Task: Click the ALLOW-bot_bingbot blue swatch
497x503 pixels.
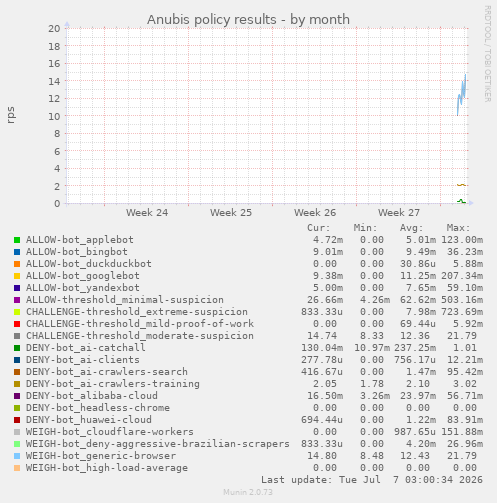Action: pyautogui.click(x=17, y=252)
